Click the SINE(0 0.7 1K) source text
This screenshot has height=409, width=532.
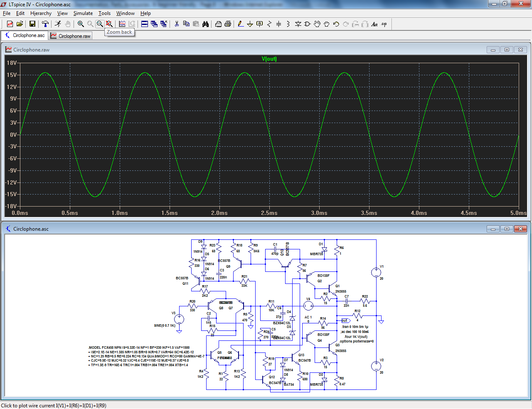pos(165,325)
